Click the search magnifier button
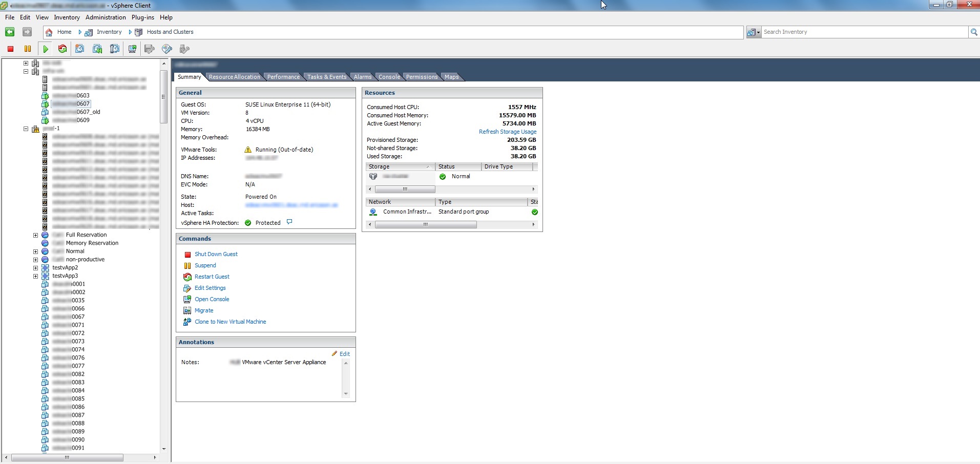Image resolution: width=980 pixels, height=464 pixels. tap(974, 32)
